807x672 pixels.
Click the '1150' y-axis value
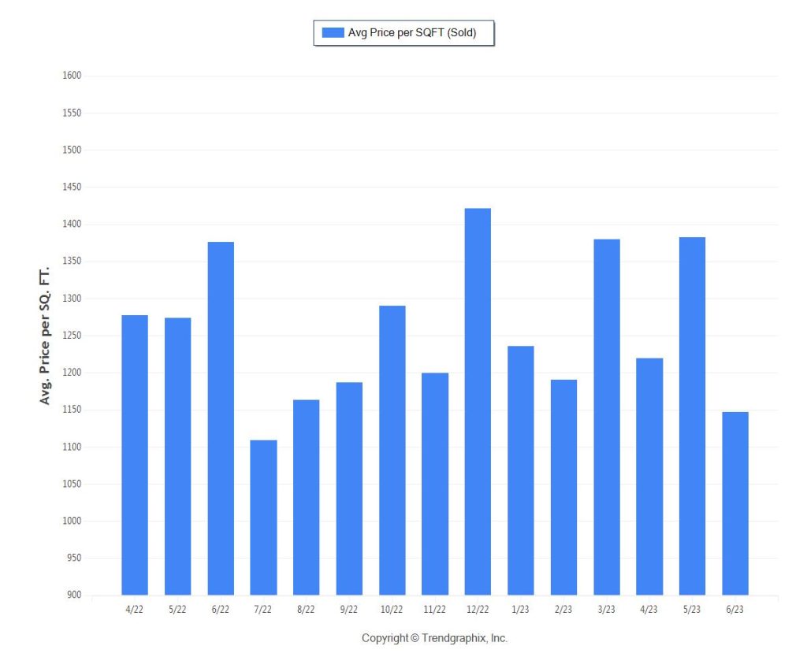click(72, 410)
